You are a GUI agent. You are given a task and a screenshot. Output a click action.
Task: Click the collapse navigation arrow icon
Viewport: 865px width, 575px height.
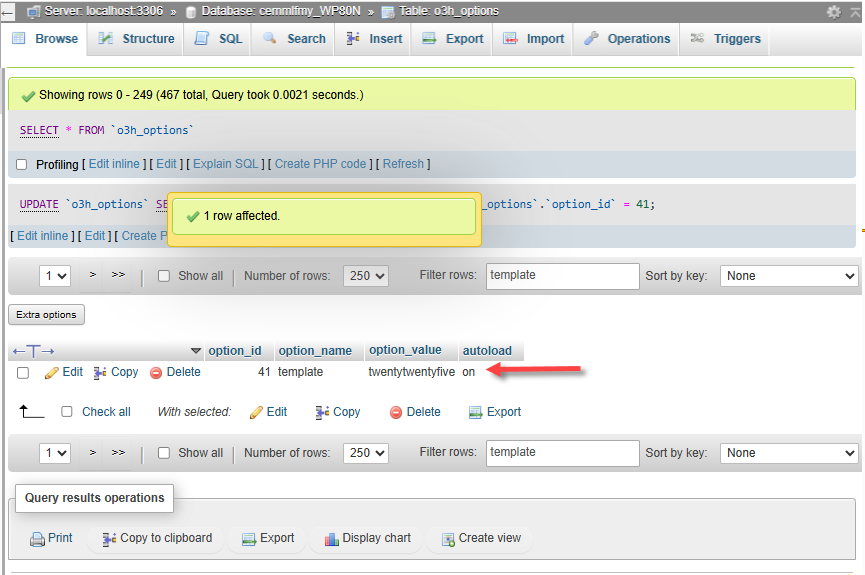pos(7,12)
